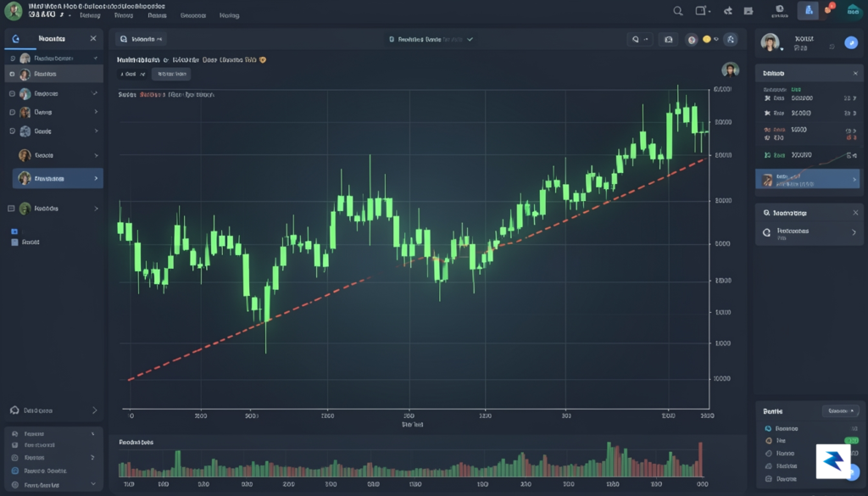Toggle the circle marker on the fifth sidebar row
This screenshot has height=496, width=868.
point(12,131)
